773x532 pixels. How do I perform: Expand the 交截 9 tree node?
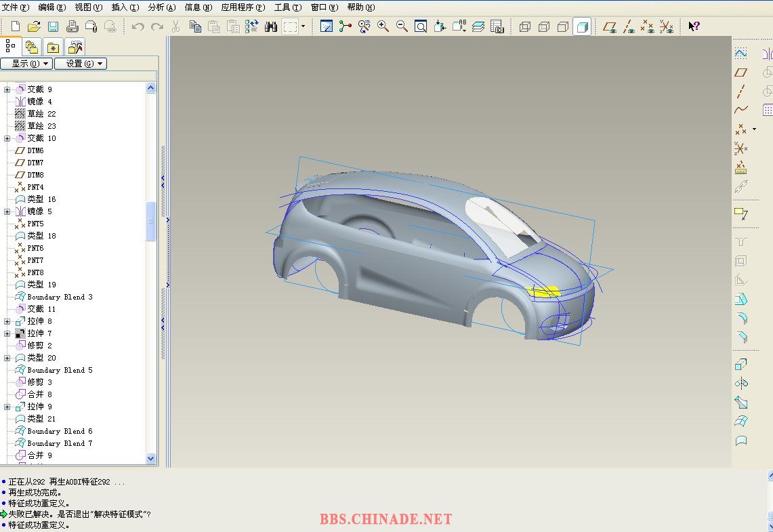click(x=7, y=89)
